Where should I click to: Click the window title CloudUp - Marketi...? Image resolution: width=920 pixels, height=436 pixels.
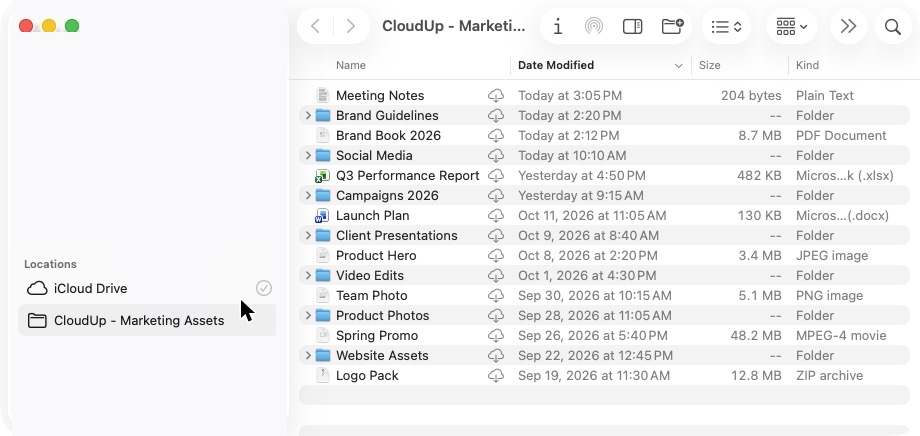pyautogui.click(x=454, y=26)
